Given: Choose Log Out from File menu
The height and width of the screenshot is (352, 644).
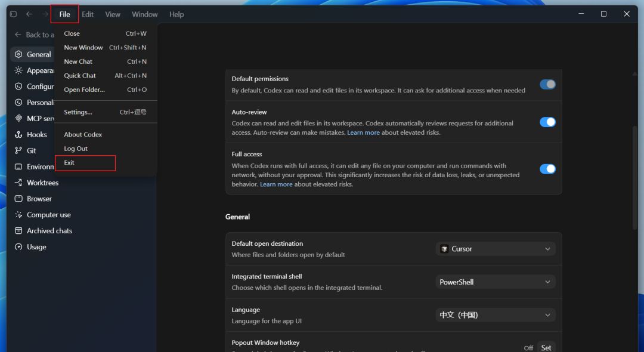Looking at the screenshot, I should 106,149.
